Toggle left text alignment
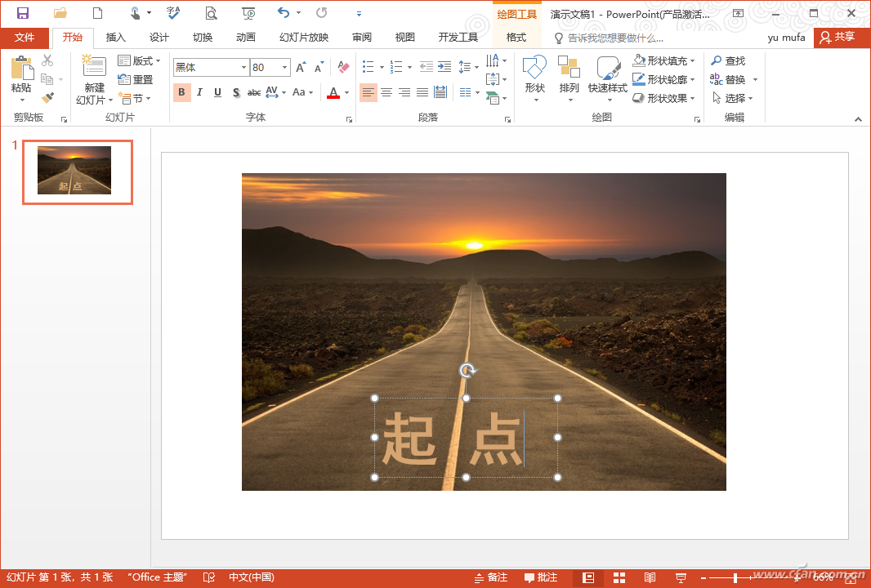Screen dimensions: 871x588 tap(368, 92)
